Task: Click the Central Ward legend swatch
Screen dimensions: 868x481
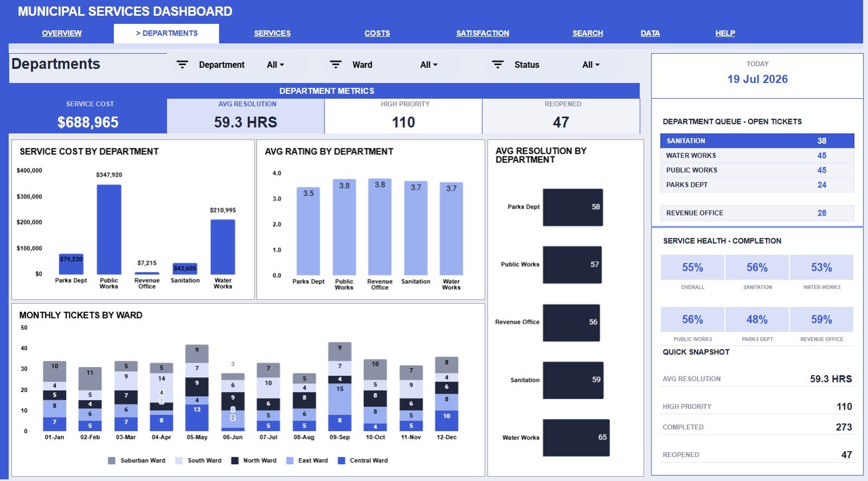Action: (341, 460)
